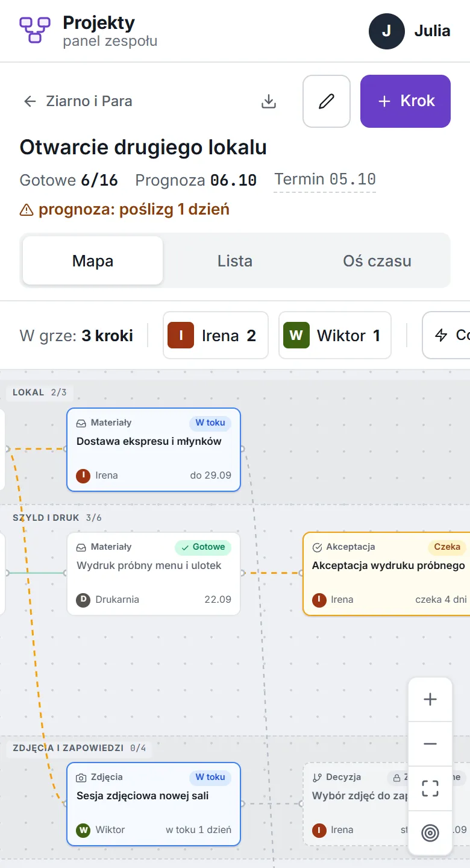The width and height of the screenshot is (470, 868).
Task: Click the Irena avatar on Dostawa ekspresu card
Action: (83, 476)
